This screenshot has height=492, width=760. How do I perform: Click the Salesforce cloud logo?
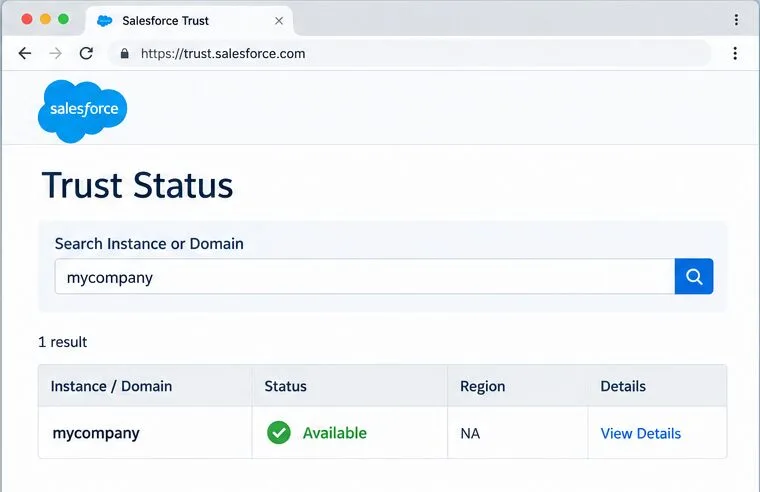point(82,111)
